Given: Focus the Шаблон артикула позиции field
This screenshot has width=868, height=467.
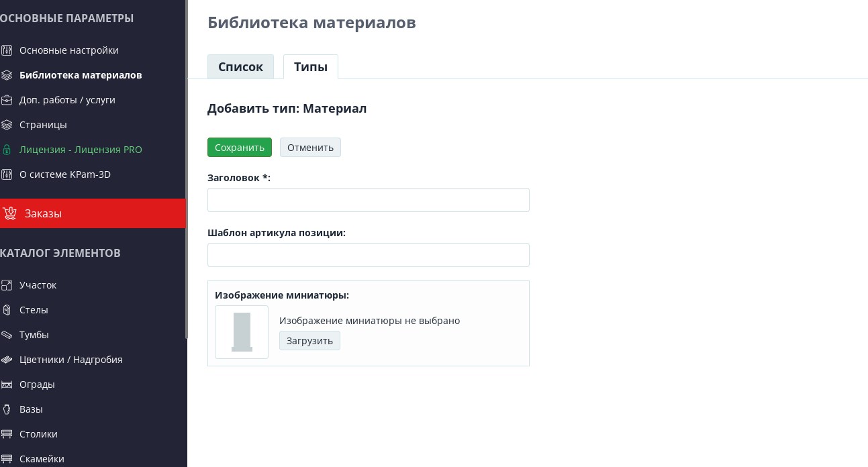Looking at the screenshot, I should pos(369,255).
